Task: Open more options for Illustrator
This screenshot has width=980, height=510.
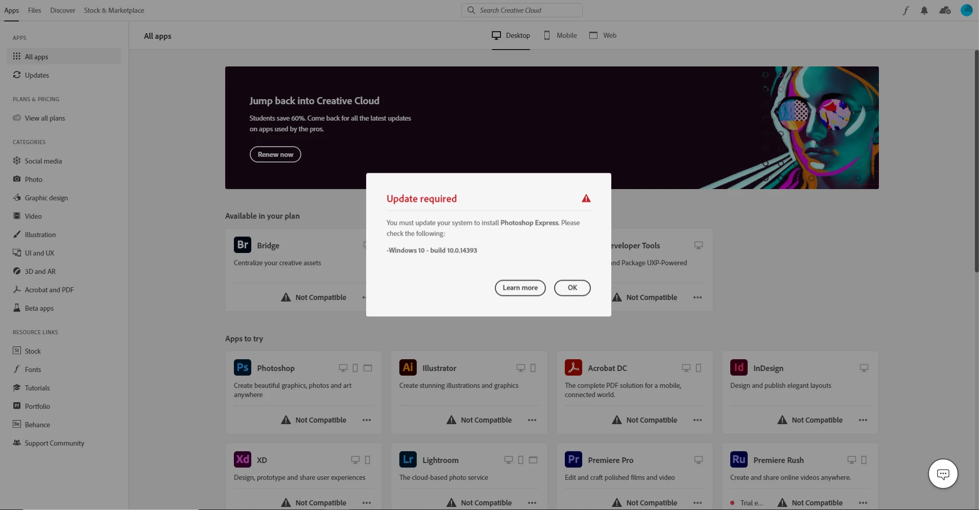Action: pos(532,420)
